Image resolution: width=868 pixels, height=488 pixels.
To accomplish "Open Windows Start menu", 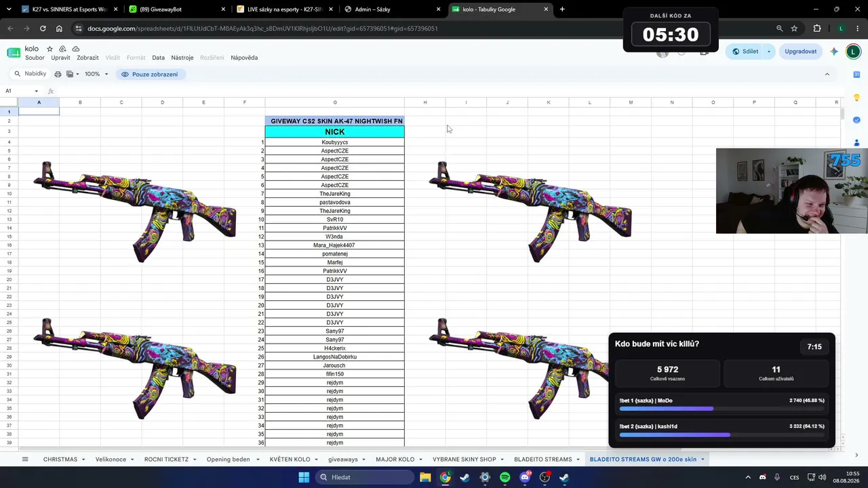I will (x=304, y=477).
